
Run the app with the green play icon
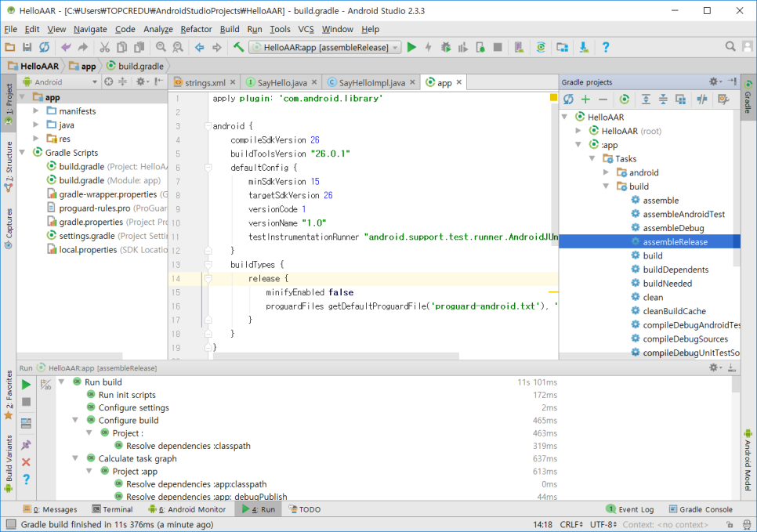coord(411,47)
